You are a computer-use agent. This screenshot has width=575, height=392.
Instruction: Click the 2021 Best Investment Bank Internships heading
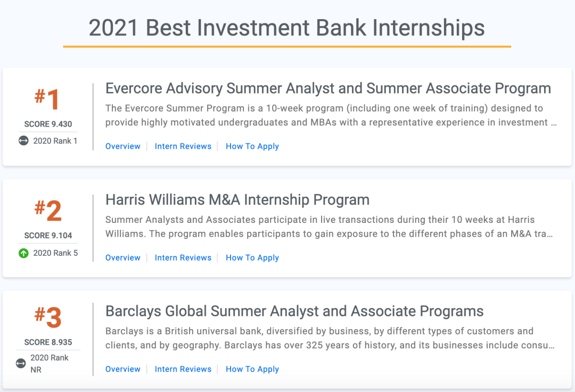[286, 28]
